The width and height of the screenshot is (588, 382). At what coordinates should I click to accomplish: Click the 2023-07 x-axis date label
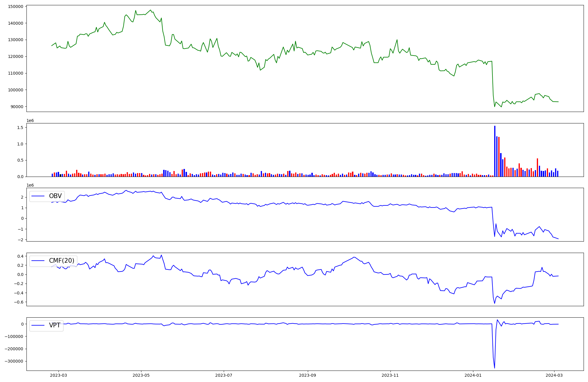click(224, 375)
